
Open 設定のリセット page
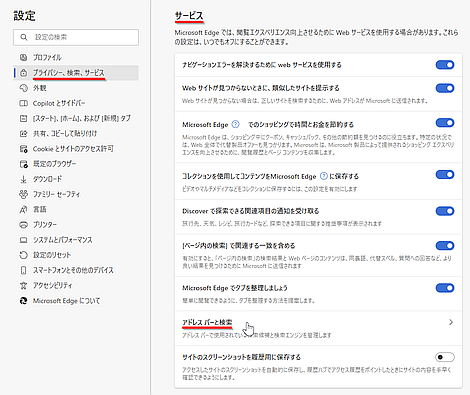point(76,255)
